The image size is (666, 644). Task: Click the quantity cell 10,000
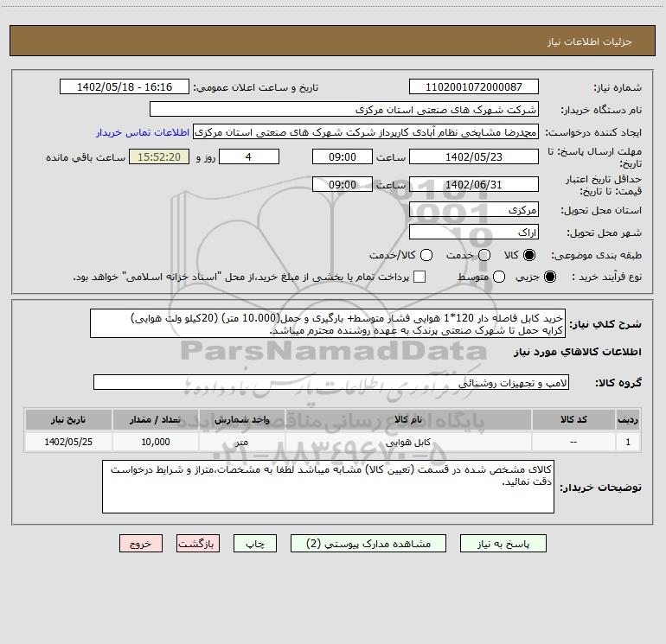pos(156,442)
